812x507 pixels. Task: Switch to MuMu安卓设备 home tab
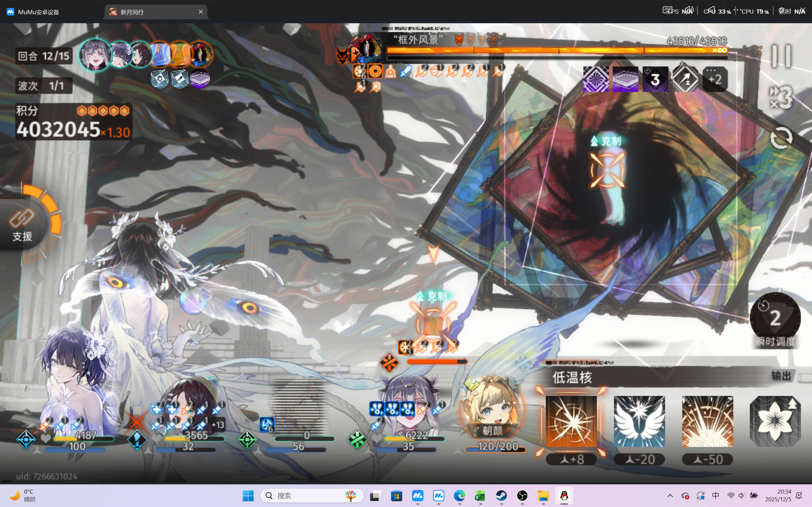pyautogui.click(x=39, y=12)
